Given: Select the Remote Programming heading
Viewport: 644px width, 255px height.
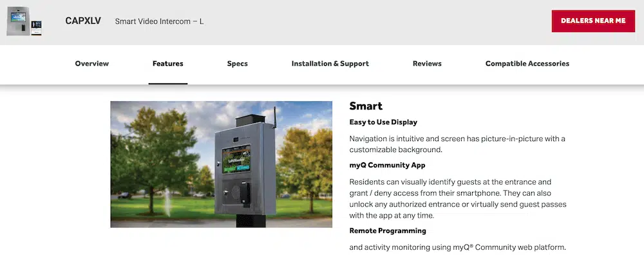Looking at the screenshot, I should coord(388,231).
